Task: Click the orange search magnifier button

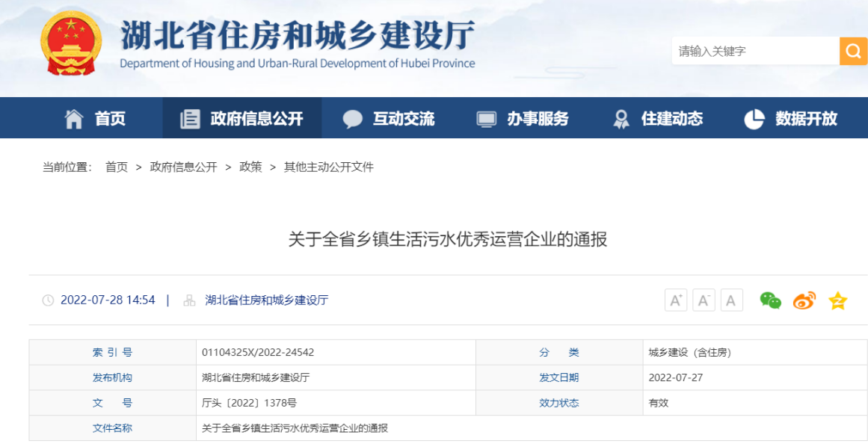Action: tap(854, 51)
